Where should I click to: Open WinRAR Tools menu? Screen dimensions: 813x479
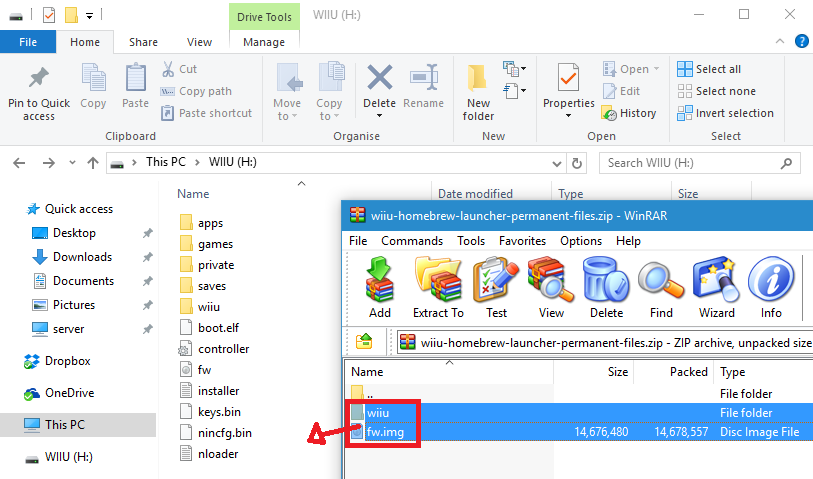(x=471, y=241)
